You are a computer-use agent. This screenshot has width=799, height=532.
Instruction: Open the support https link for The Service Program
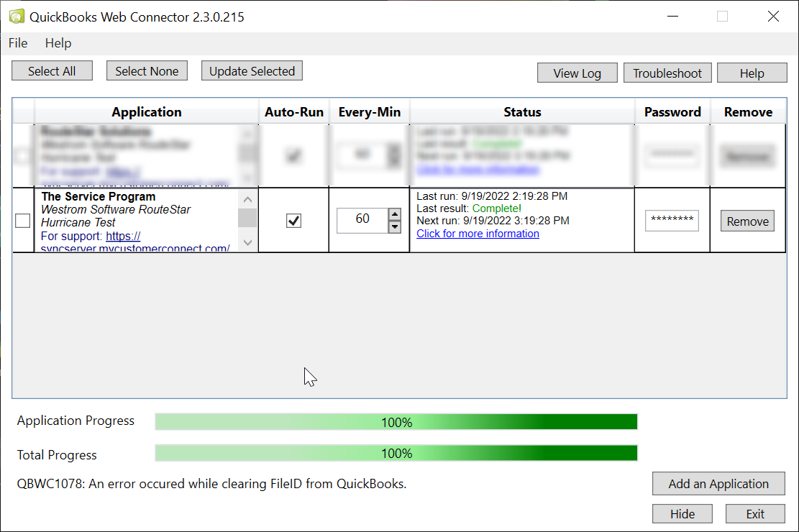[x=123, y=237]
